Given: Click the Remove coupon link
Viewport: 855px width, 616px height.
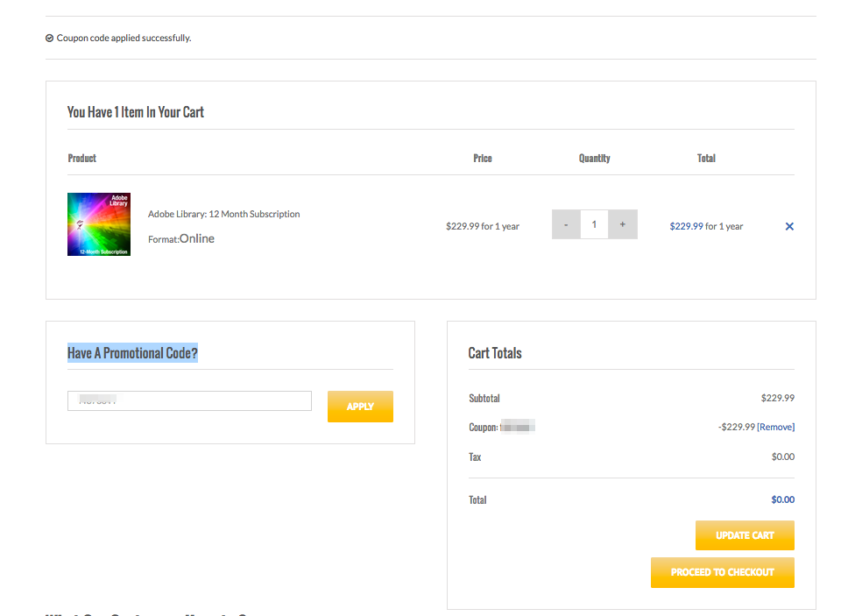Looking at the screenshot, I should point(775,427).
